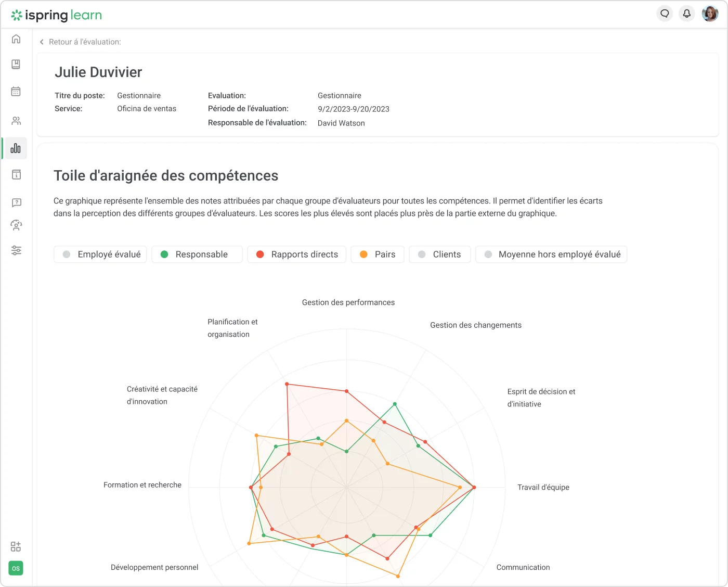Hide the Pairs data series
728x587 pixels.
coord(377,254)
